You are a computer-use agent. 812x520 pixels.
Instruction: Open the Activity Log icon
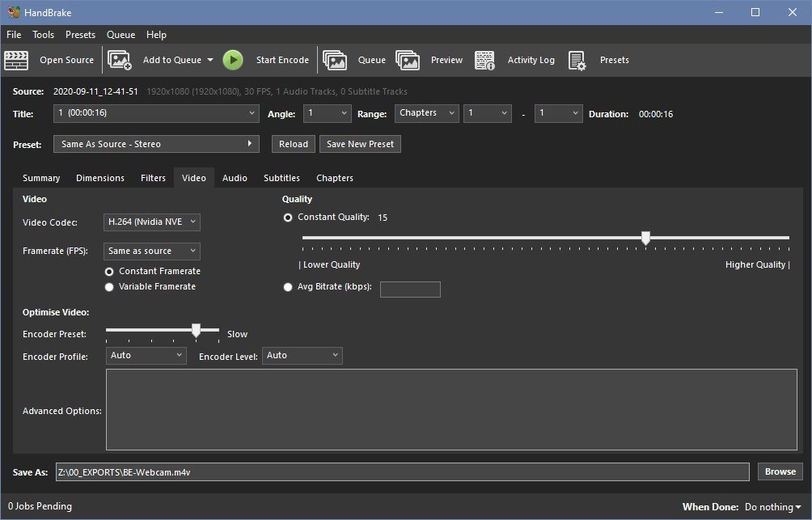click(484, 60)
